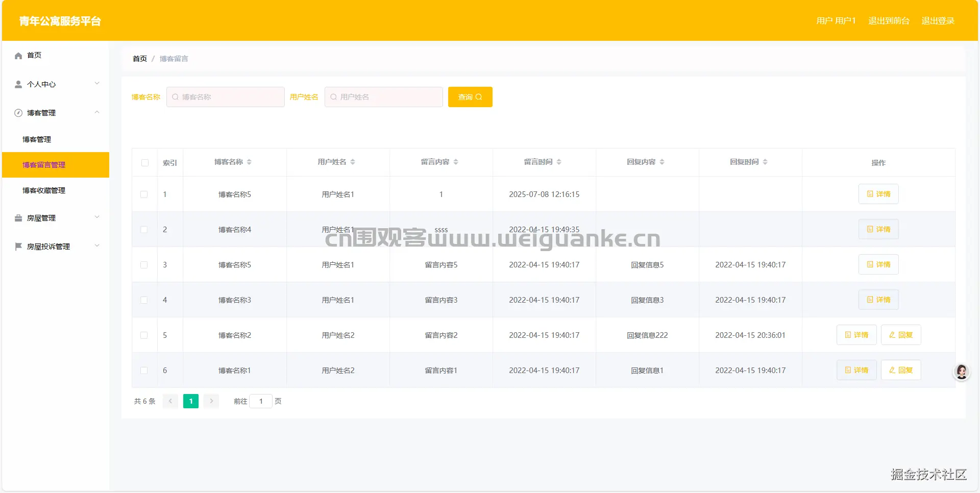Collapse the 博客管理 menu chevron
The width and height of the screenshot is (980, 493).
pyautogui.click(x=97, y=112)
